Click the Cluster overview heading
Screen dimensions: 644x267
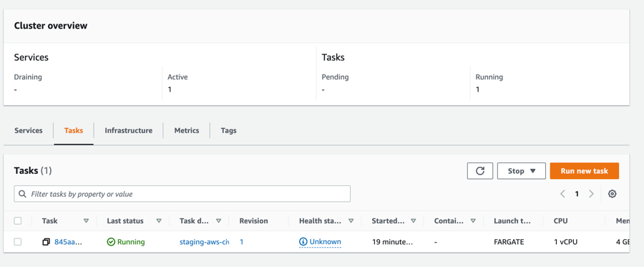pyautogui.click(x=51, y=26)
